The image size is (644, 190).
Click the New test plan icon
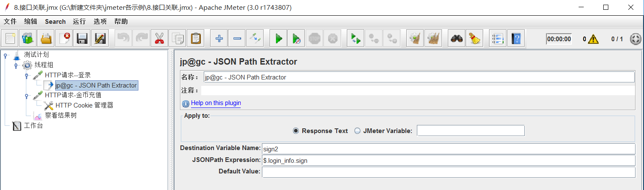(10, 39)
